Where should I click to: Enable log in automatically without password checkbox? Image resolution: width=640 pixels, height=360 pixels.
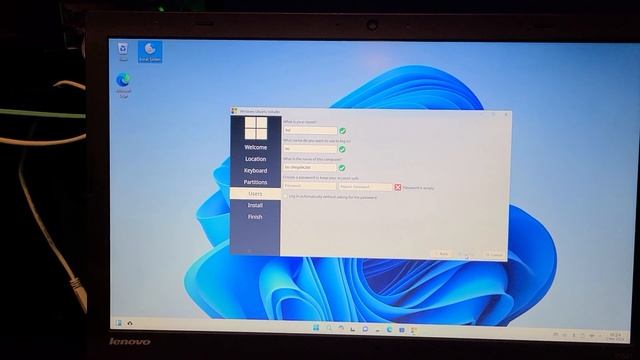pyautogui.click(x=285, y=197)
